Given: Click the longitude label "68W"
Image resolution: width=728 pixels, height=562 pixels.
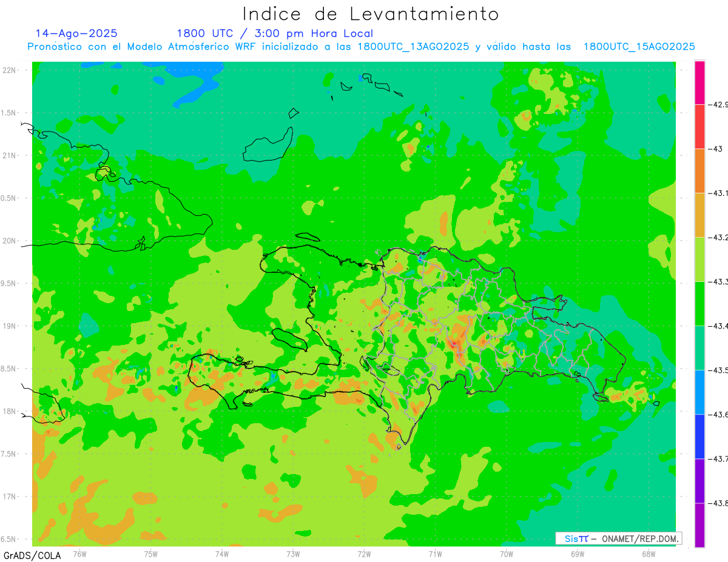Looking at the screenshot, I should (x=649, y=554).
